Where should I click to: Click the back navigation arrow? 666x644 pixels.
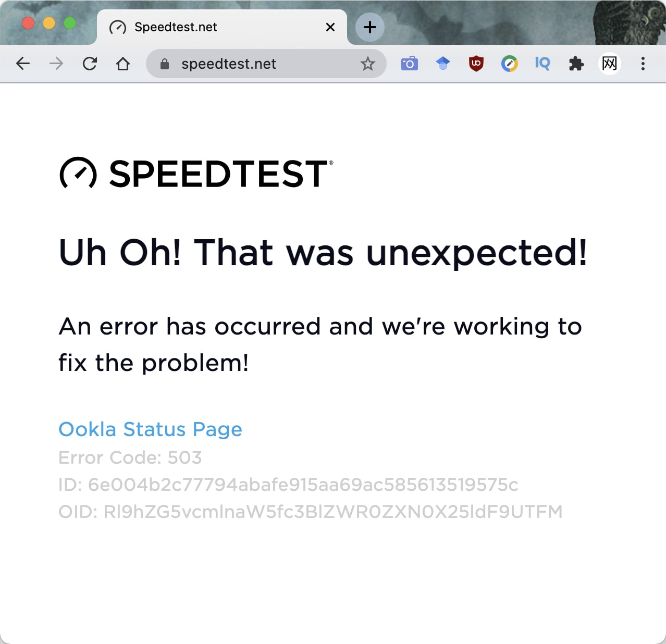23,64
